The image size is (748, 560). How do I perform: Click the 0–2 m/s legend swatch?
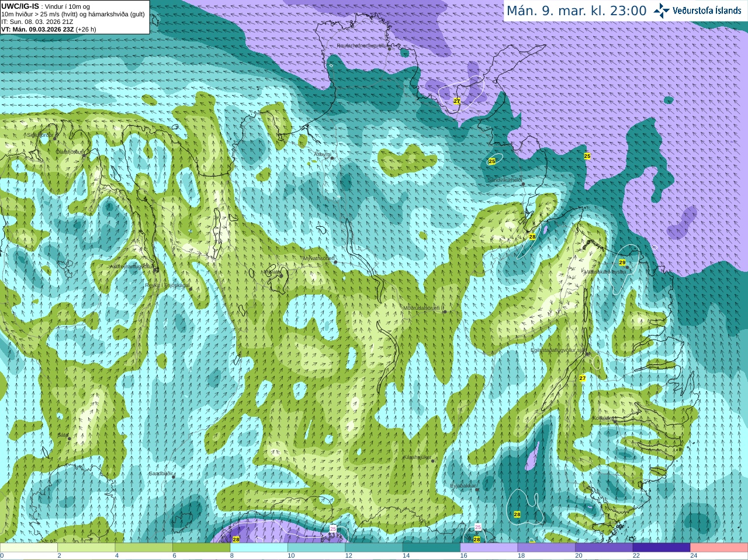tap(29, 548)
